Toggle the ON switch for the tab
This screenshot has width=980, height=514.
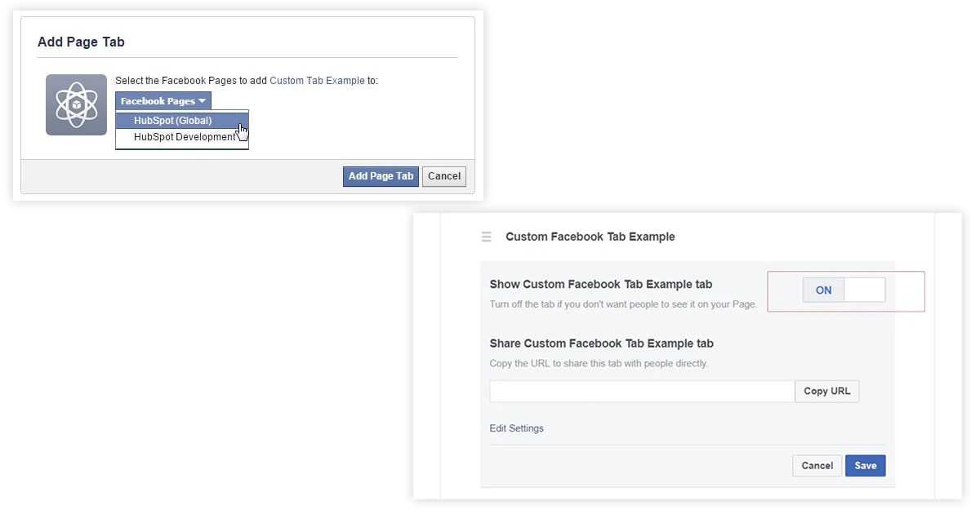(x=844, y=290)
